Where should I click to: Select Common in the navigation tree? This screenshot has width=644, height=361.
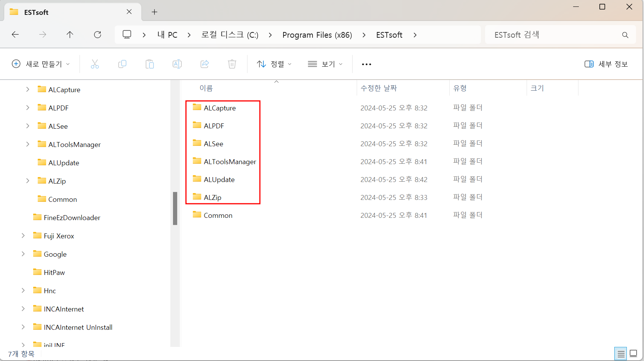click(62, 199)
